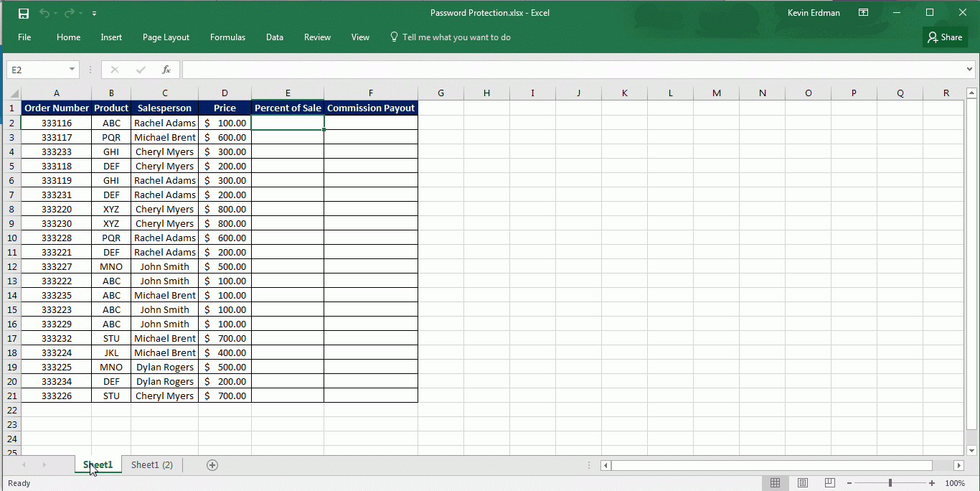The image size is (980, 491).
Task: Click the zoom in plus icon
Action: pos(932,483)
